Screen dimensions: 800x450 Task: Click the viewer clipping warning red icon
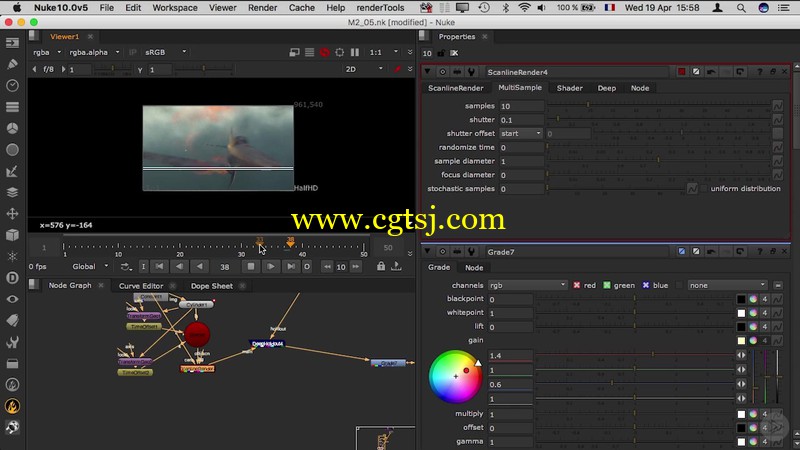(x=324, y=52)
